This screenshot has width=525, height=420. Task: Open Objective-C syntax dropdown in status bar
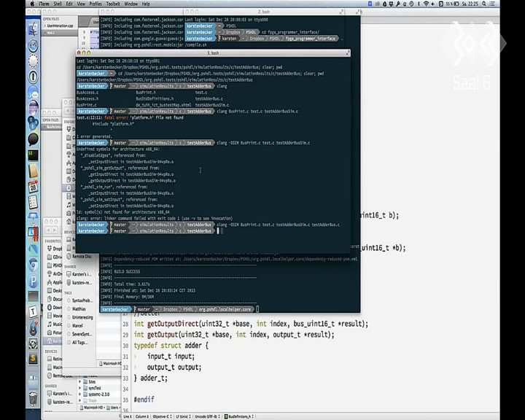click(x=163, y=416)
